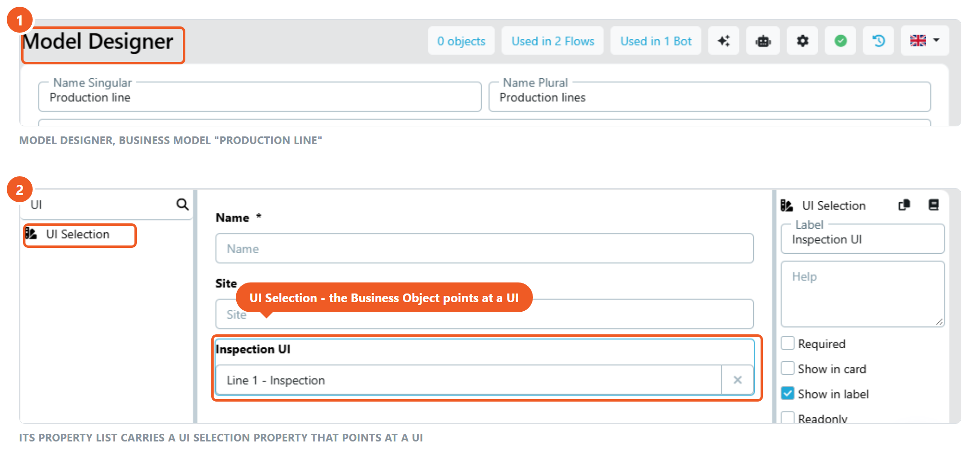
Task: Click the Inspection UI field label
Action: click(x=253, y=349)
